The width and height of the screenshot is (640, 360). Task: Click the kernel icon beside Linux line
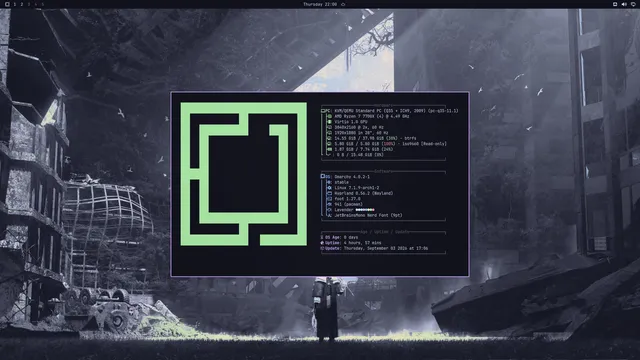[329, 188]
